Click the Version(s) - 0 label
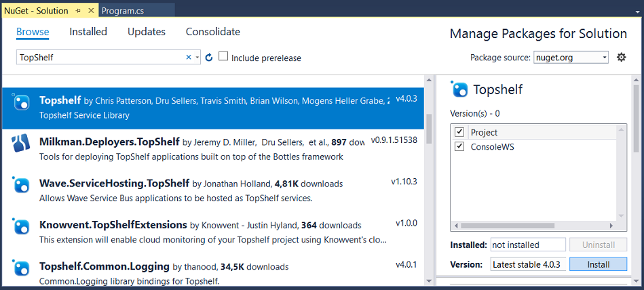Image resolution: width=644 pixels, height=290 pixels. click(x=475, y=113)
